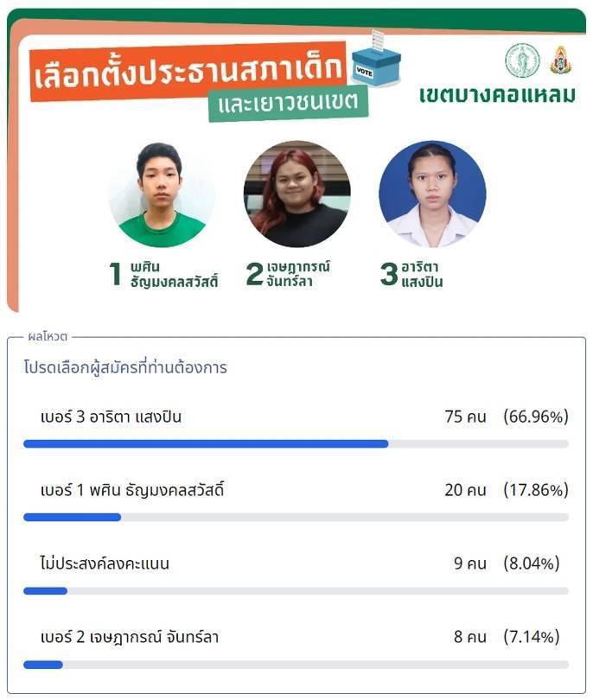
Task: Click the large number 1 beside พศิน
Action: point(115,273)
